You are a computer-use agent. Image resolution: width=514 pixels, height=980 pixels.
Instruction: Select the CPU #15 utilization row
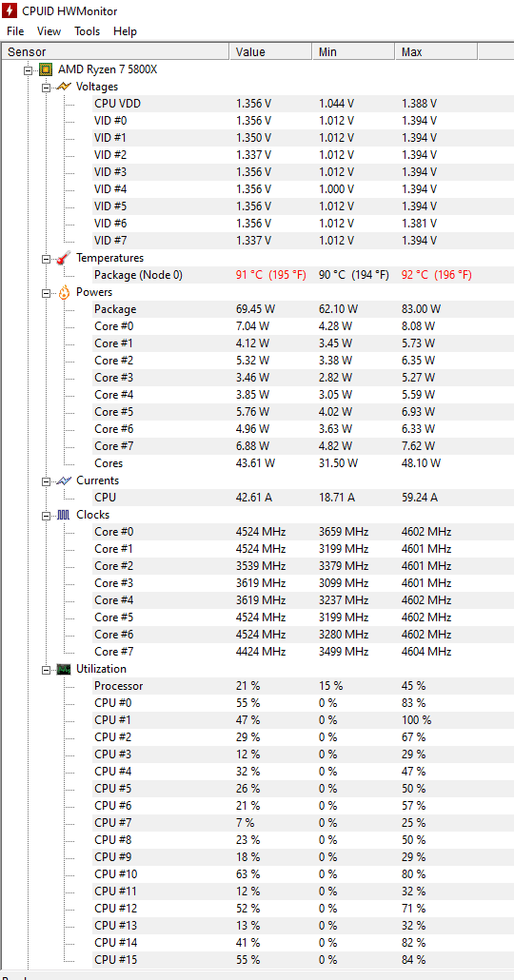click(303, 959)
